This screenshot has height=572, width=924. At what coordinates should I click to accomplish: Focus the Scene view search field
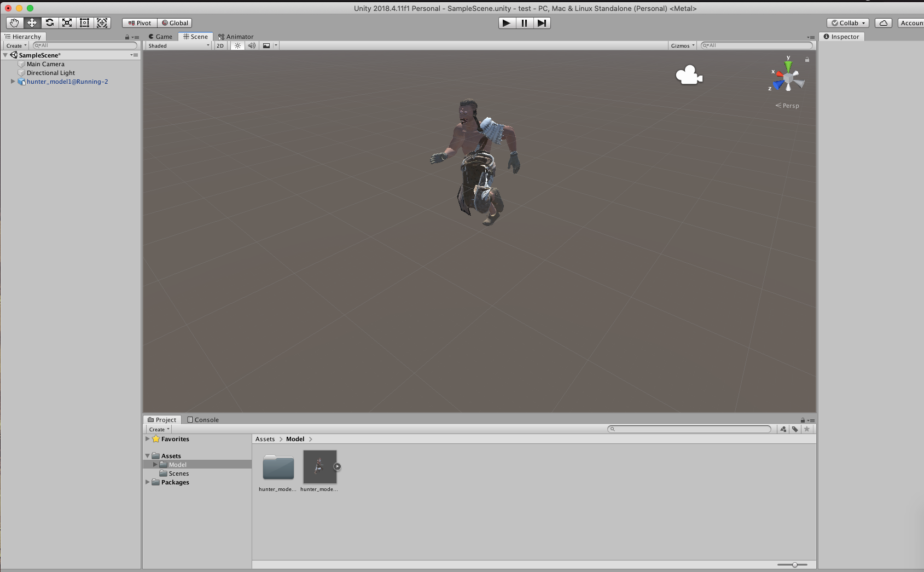[757, 45]
